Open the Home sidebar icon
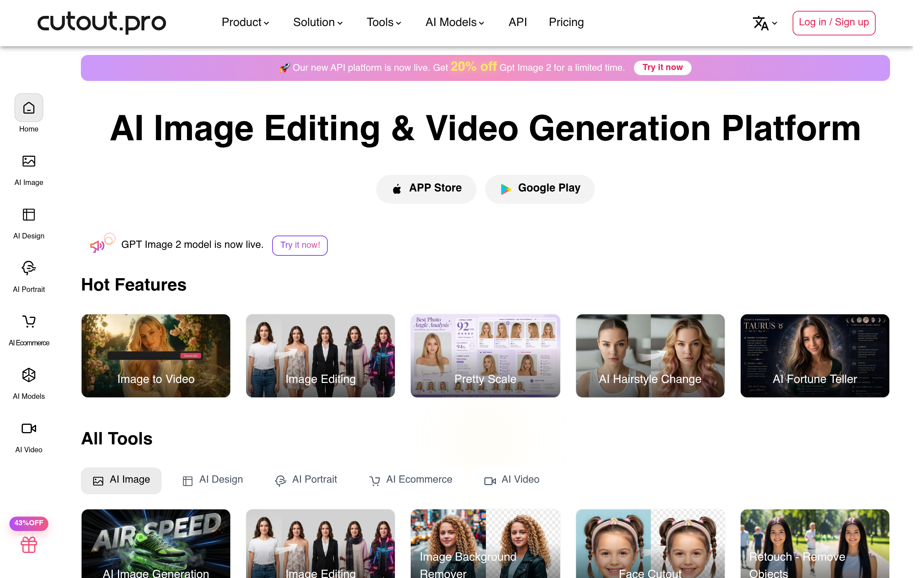This screenshot has width=924, height=578. (29, 108)
